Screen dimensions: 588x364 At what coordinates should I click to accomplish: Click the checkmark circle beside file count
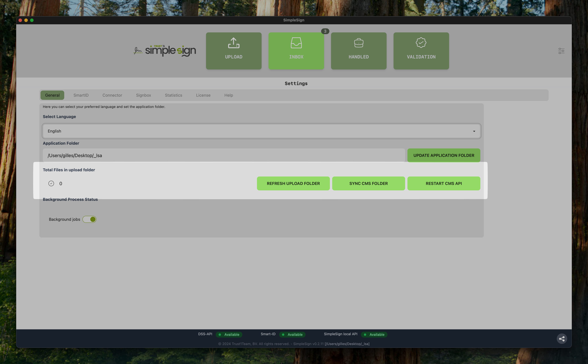point(51,183)
